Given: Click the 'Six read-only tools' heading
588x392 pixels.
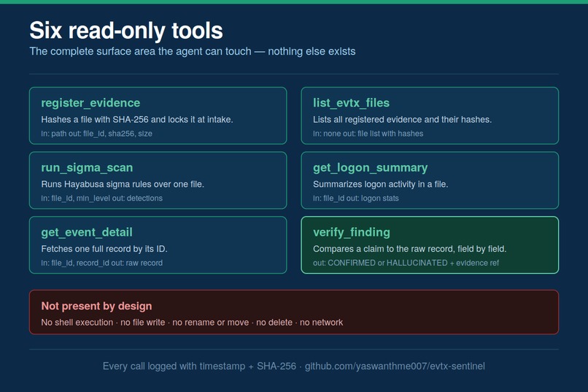Looking at the screenshot, I should (x=126, y=31).
